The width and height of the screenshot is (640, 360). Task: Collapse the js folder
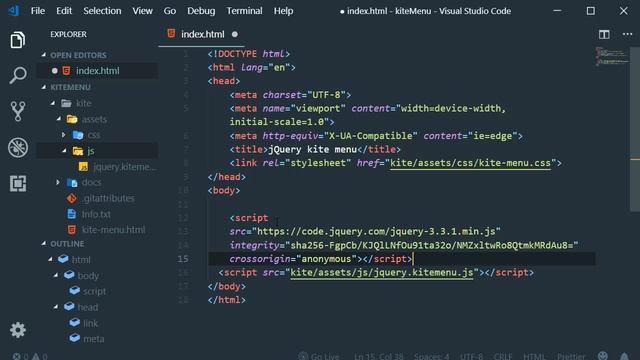coord(64,151)
